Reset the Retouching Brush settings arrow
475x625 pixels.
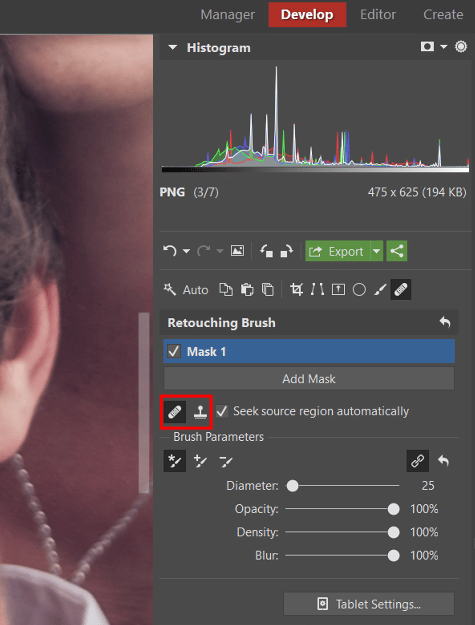pos(445,322)
